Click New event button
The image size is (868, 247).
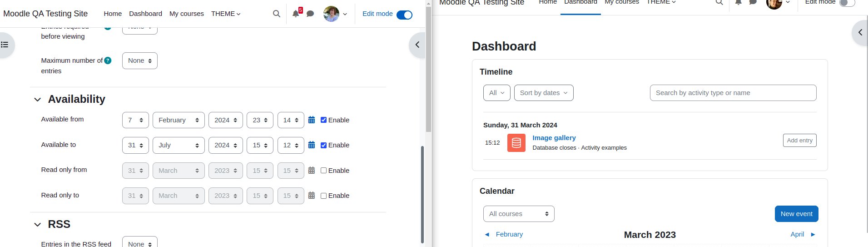coord(796,214)
